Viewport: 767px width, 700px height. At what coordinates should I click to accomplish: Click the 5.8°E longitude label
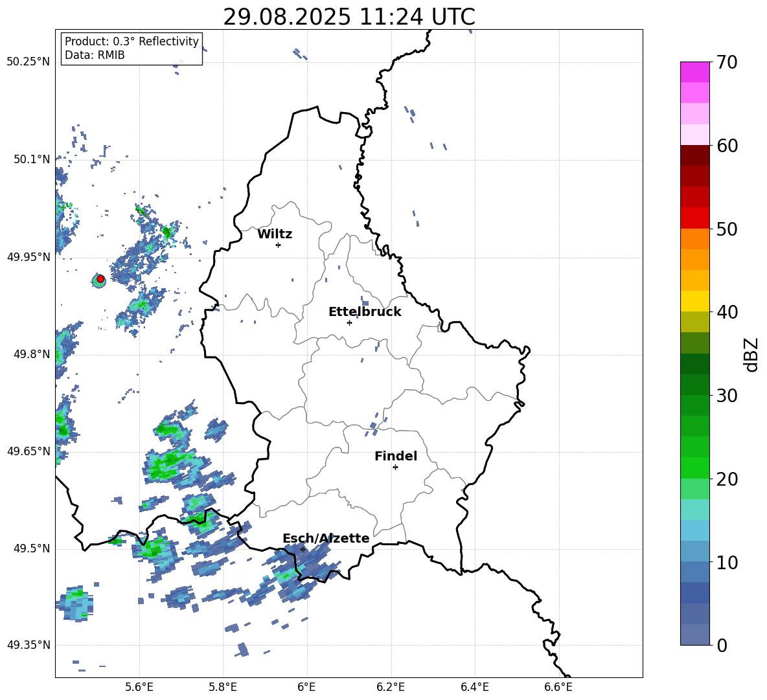[223, 687]
